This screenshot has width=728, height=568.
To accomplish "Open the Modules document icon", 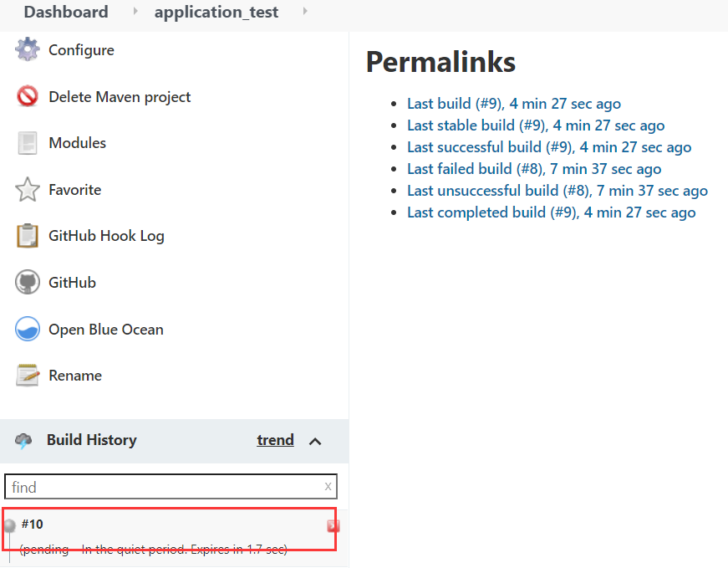I will [x=28, y=143].
